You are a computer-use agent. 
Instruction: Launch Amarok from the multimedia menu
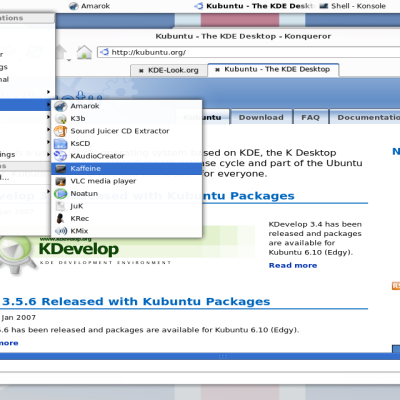(127, 106)
